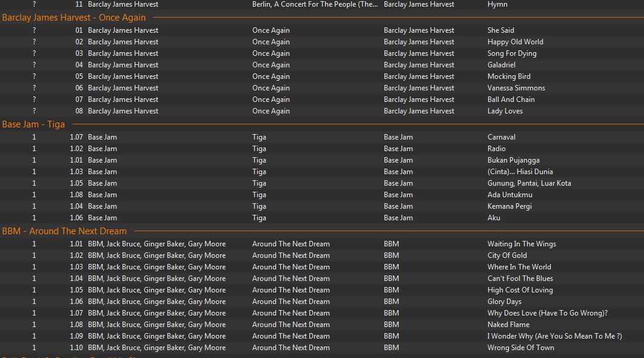Click track number 1.04 in the Can't Fool The Blues row
Viewport: 644px width, 358px height.
(76, 279)
